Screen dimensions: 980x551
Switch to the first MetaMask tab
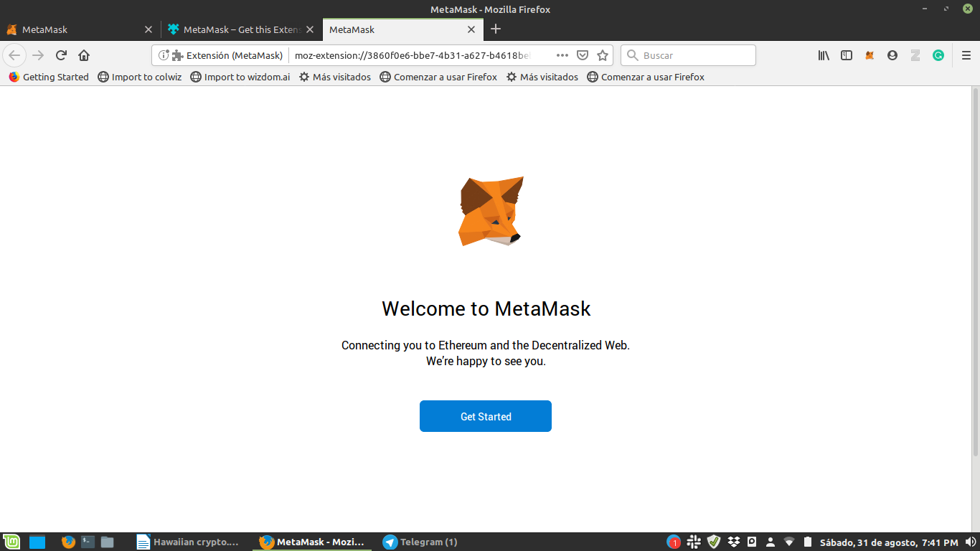[x=80, y=29]
